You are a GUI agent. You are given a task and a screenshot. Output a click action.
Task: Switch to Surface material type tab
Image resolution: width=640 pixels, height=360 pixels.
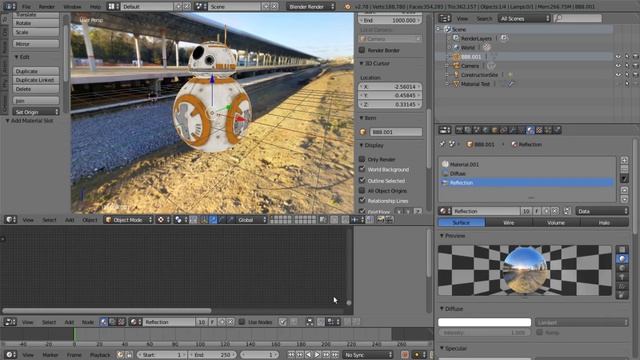click(461, 222)
